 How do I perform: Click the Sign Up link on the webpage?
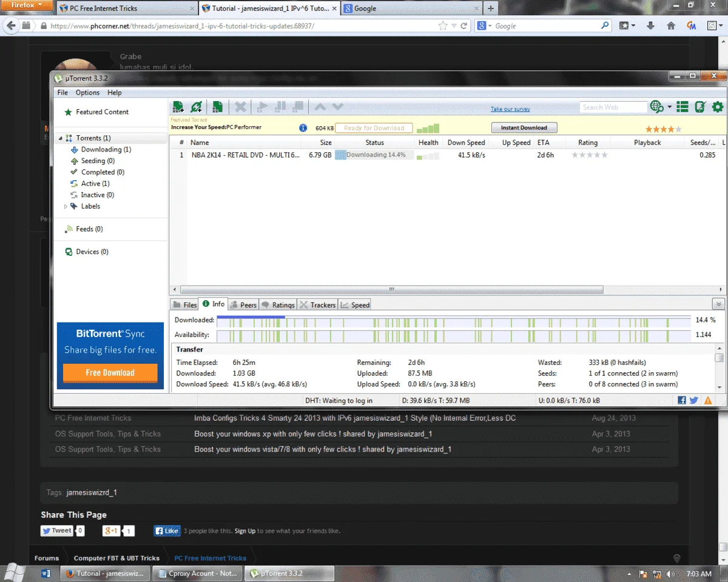click(245, 531)
